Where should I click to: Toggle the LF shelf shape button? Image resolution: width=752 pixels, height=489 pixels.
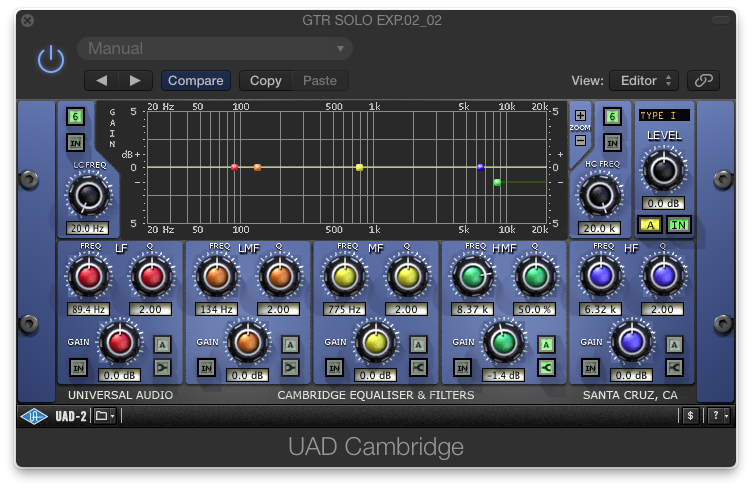point(162,368)
